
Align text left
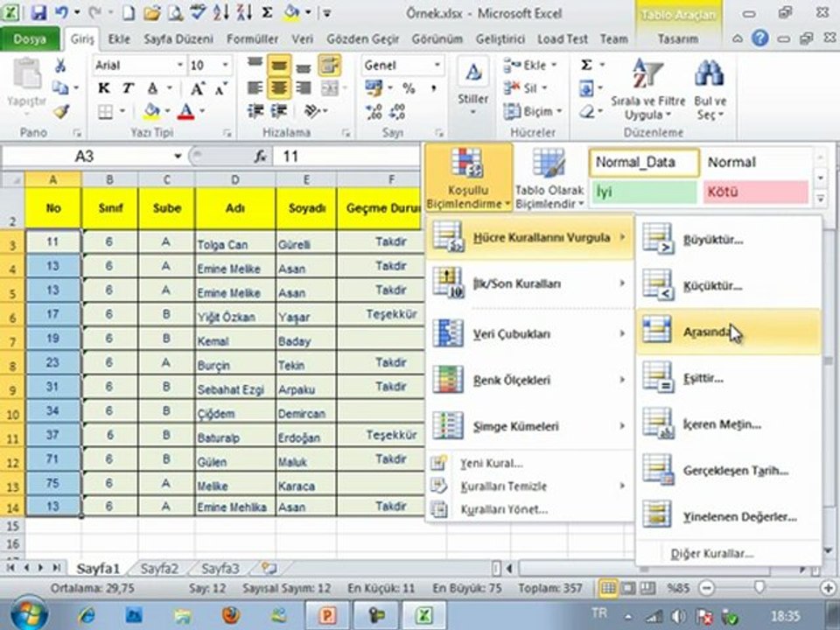tap(255, 87)
